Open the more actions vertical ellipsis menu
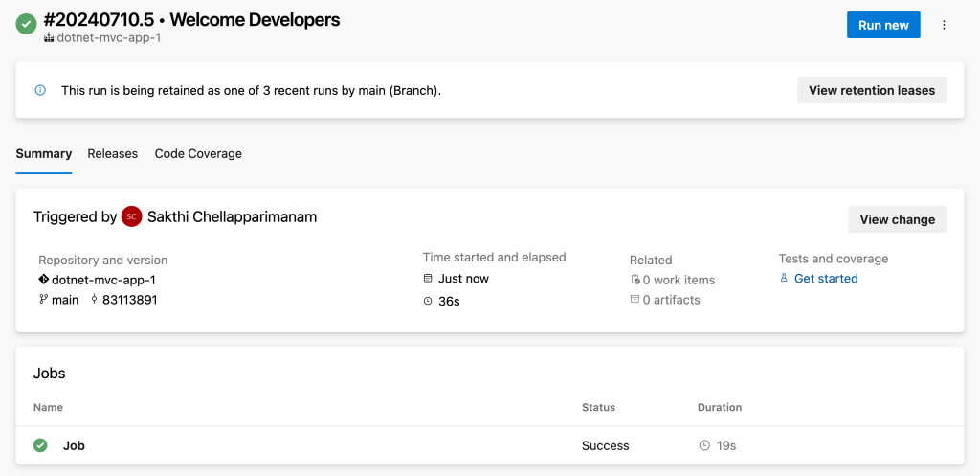 point(944,25)
